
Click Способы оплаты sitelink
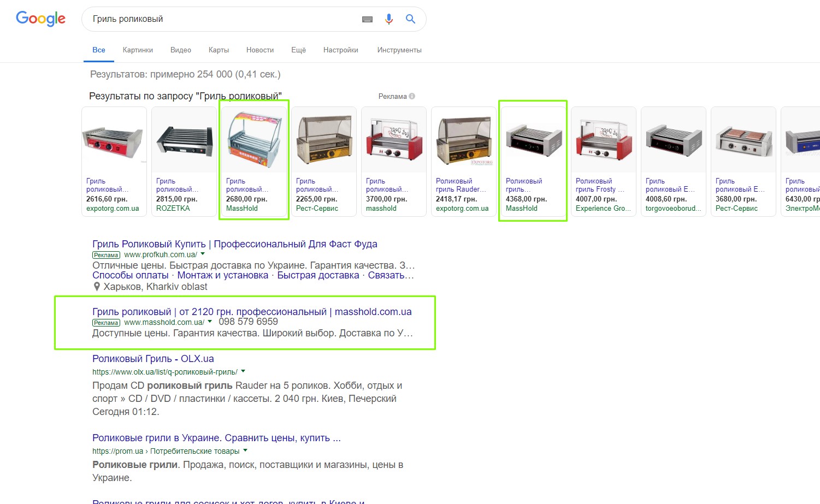(x=130, y=275)
